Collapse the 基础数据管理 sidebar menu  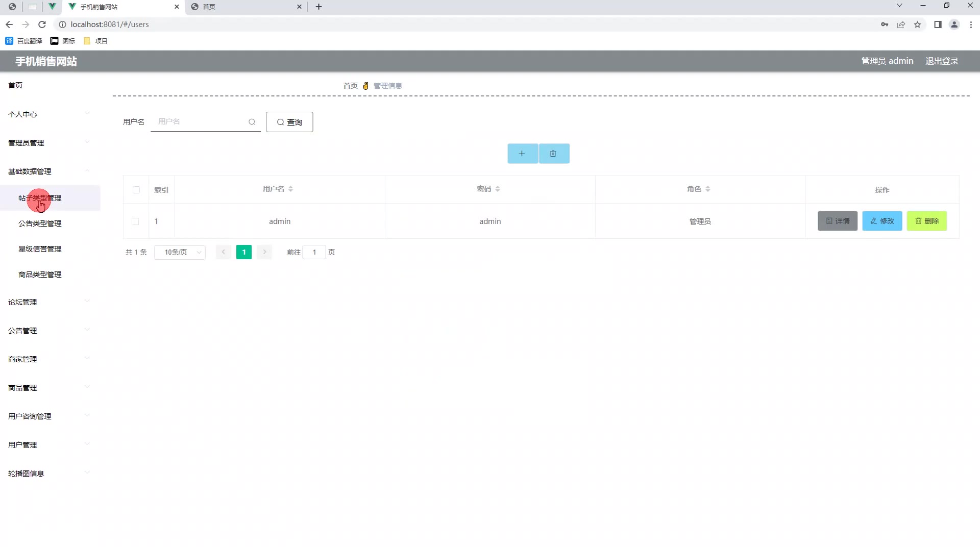[50, 171]
